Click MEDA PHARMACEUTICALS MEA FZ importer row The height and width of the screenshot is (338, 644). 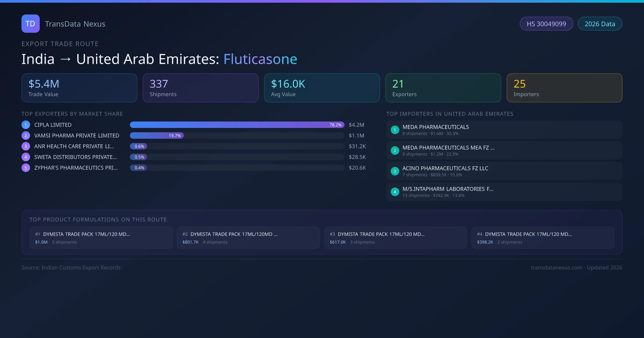tap(504, 150)
